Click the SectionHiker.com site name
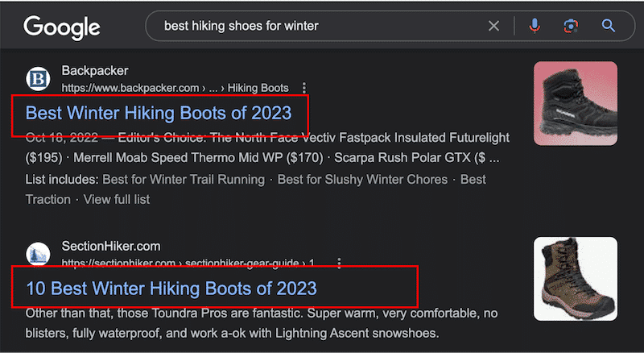Screen dimensions: 644x353 [111, 246]
